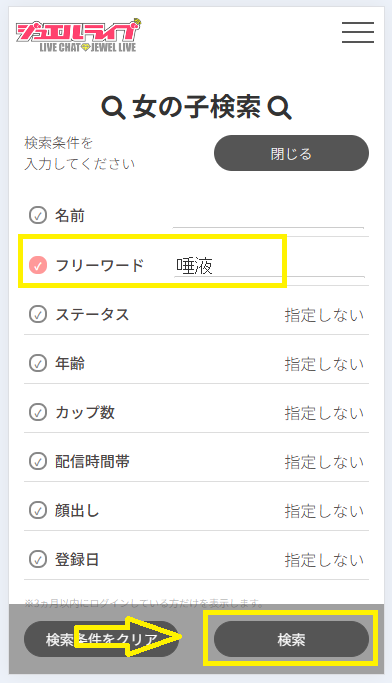Toggle the ステータス check circle
The image size is (392, 683).
tap(38, 314)
